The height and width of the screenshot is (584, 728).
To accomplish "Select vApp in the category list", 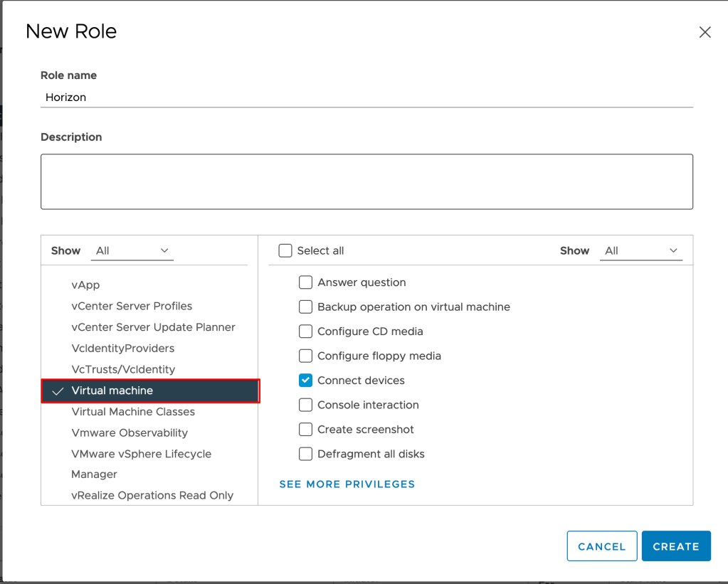I will [x=85, y=285].
